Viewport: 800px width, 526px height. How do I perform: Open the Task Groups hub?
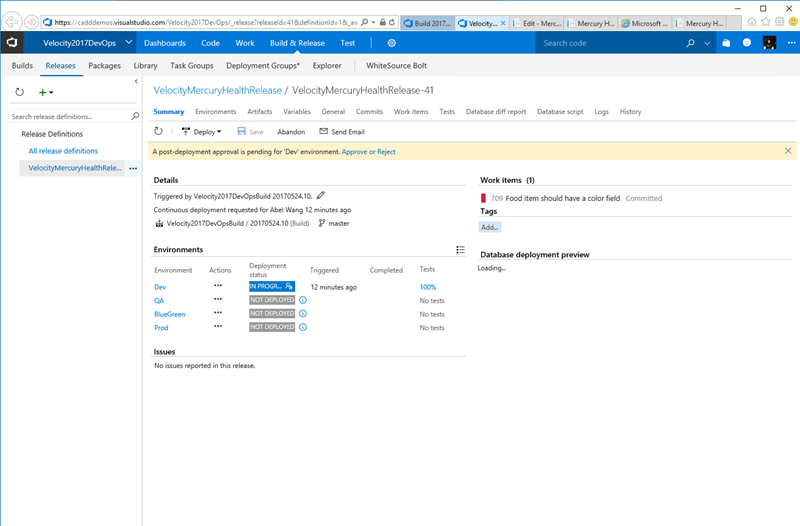(192, 66)
